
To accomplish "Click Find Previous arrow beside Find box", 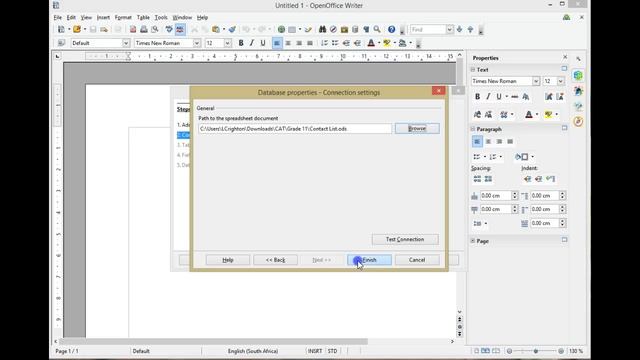I will click(x=470, y=29).
